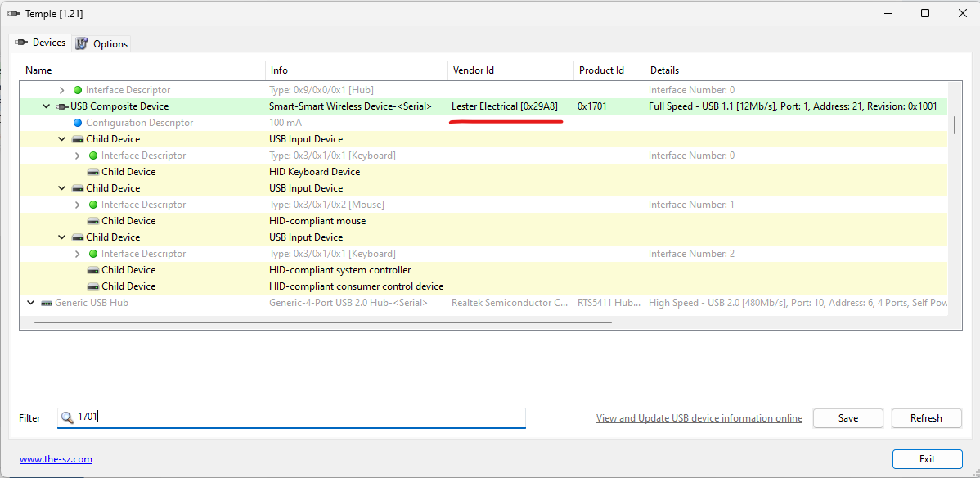Expand Interface Descriptor for Interface Number 0 Keyboard
The image size is (980, 478).
(x=78, y=156)
